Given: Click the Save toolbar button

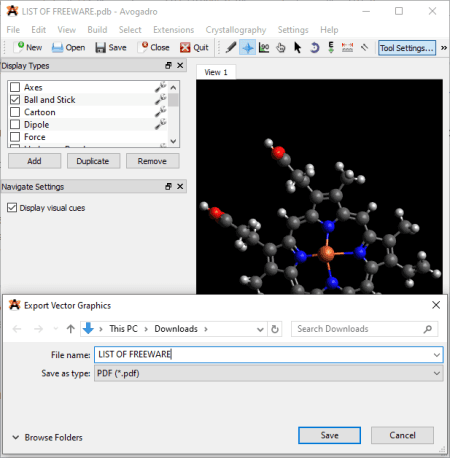Looking at the screenshot, I should click(x=111, y=48).
